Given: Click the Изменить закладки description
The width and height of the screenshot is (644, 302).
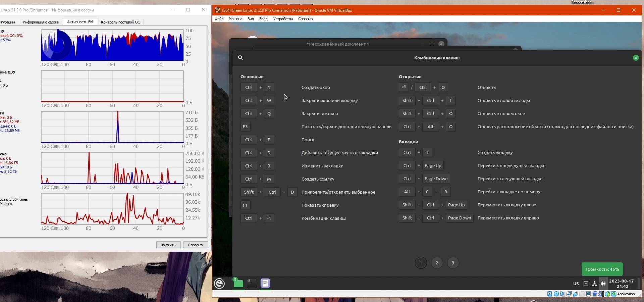Looking at the screenshot, I should click(x=322, y=166).
